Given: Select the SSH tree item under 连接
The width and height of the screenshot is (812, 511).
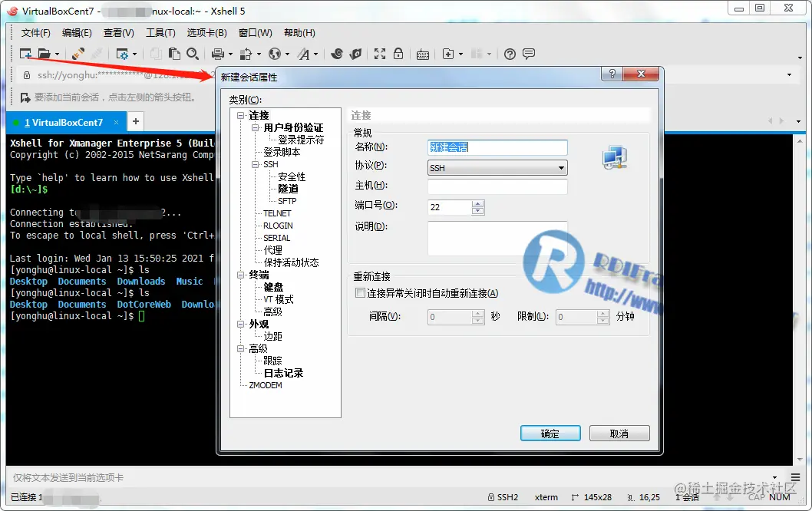Looking at the screenshot, I should [x=270, y=164].
